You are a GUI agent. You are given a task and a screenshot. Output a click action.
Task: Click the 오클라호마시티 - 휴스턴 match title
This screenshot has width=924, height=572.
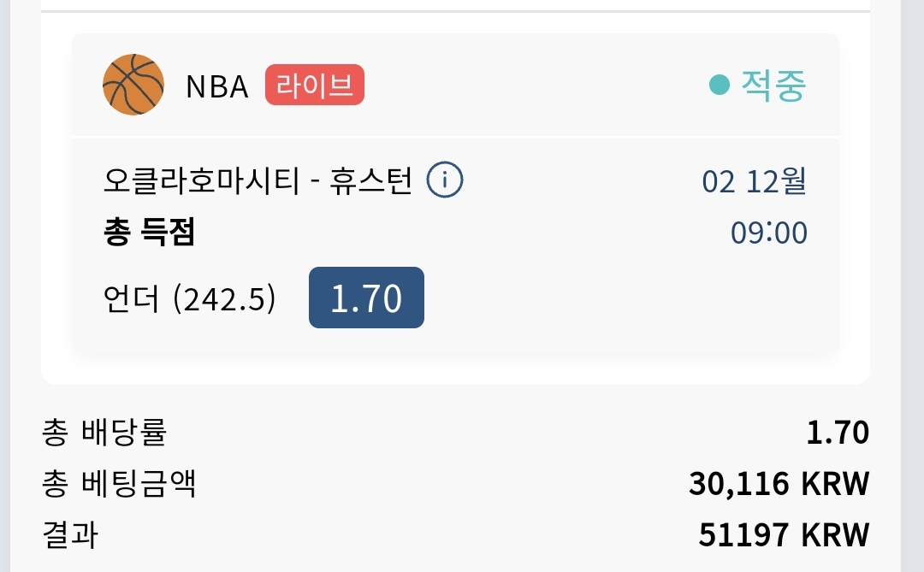258,180
